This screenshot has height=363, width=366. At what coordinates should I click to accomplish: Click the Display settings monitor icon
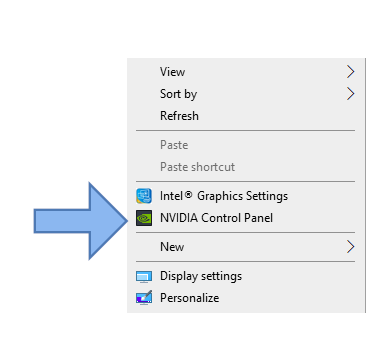(x=144, y=277)
